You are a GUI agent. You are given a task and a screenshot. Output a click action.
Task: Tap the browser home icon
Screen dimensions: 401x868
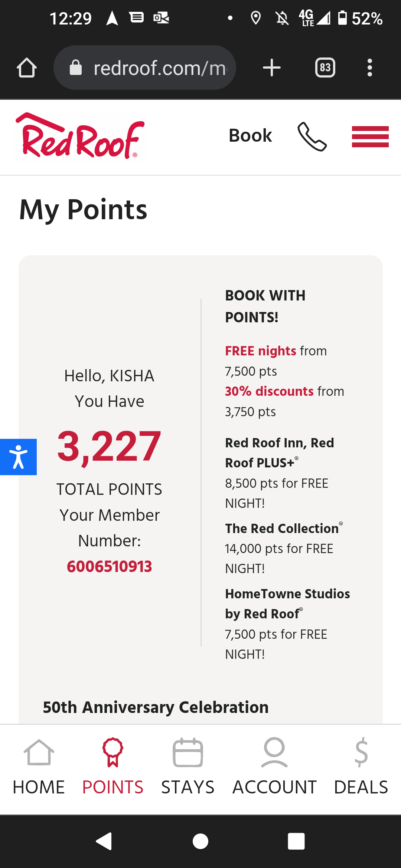(27, 68)
